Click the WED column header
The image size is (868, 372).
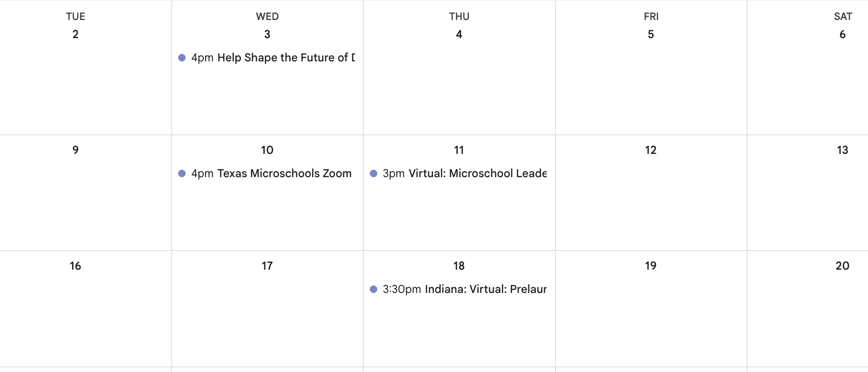(267, 16)
